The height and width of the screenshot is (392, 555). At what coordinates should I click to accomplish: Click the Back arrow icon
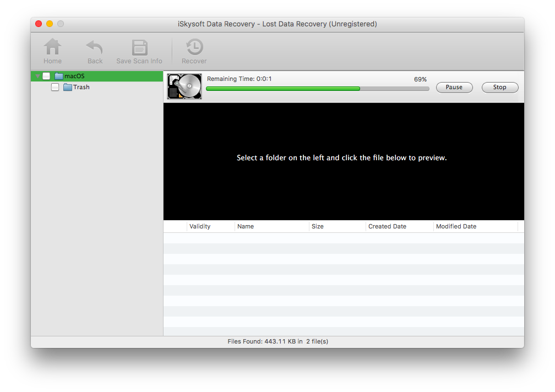pyautogui.click(x=95, y=47)
